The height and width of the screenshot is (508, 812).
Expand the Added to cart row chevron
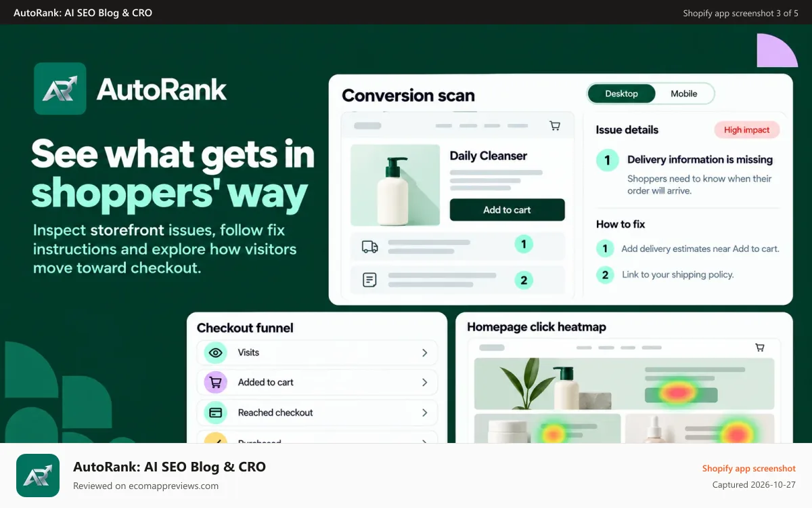(x=425, y=383)
